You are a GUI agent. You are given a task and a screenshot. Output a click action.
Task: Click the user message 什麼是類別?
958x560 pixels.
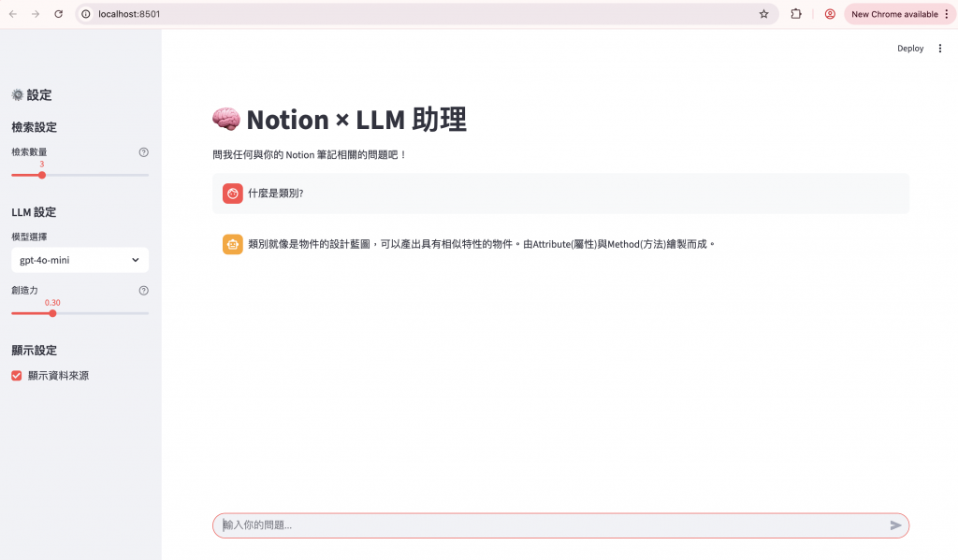tap(276, 194)
